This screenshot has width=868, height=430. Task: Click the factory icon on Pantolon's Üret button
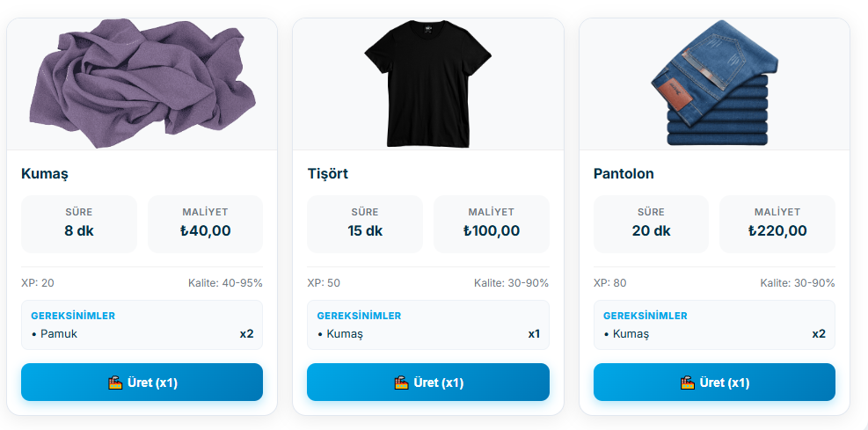[687, 383]
